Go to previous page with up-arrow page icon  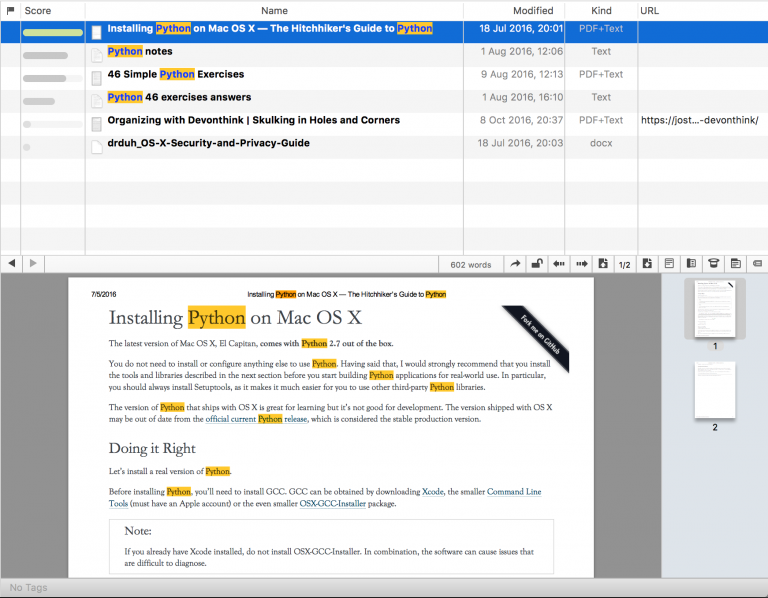point(603,264)
